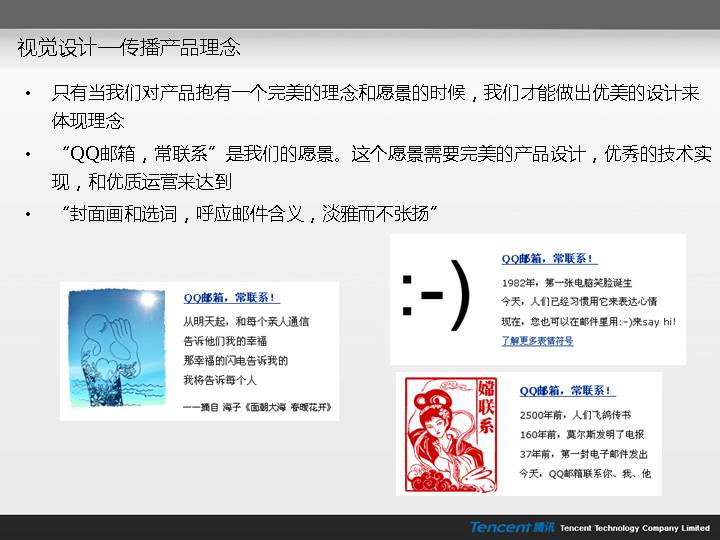Click "QQ邮箱，常联系！" link in poem card
Viewport: 720px width, 540px height.
pos(231,298)
